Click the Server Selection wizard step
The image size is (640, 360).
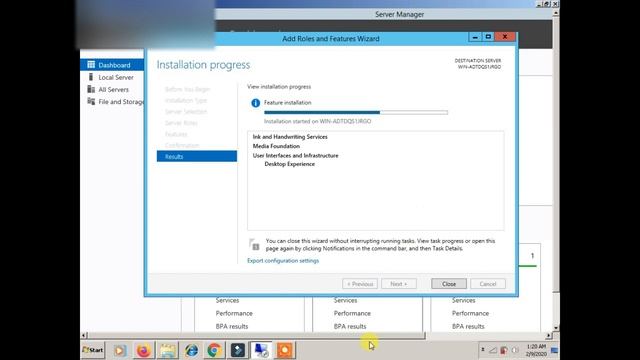tap(186, 111)
